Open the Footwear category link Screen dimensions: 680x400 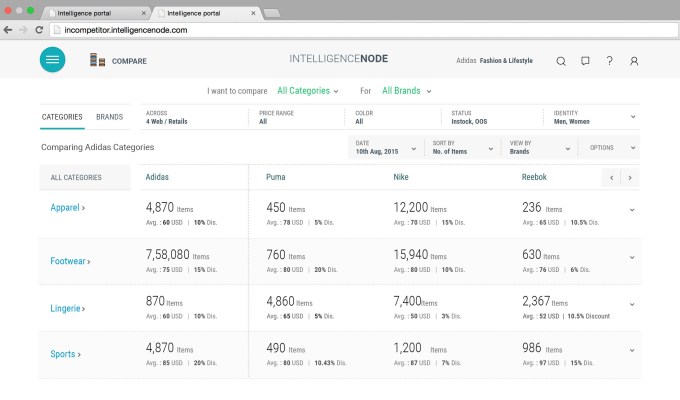tap(70, 261)
